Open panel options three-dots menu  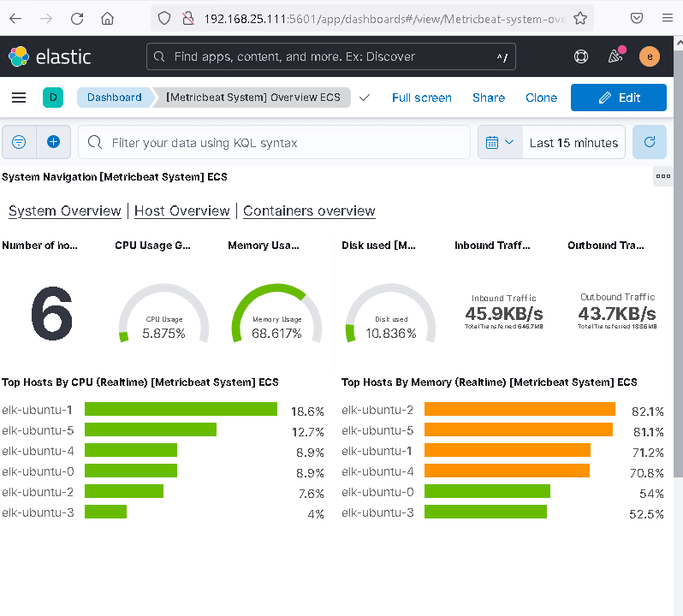(x=662, y=176)
